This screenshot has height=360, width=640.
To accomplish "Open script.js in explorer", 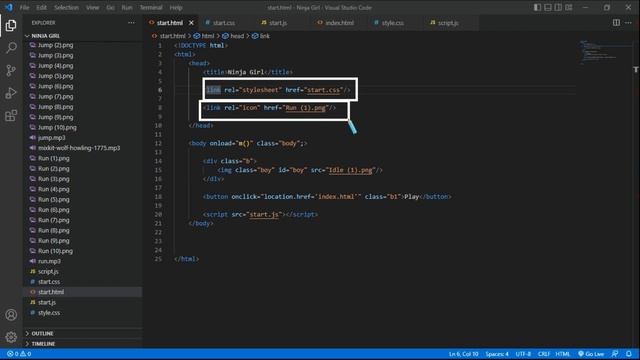I will [x=48, y=271].
